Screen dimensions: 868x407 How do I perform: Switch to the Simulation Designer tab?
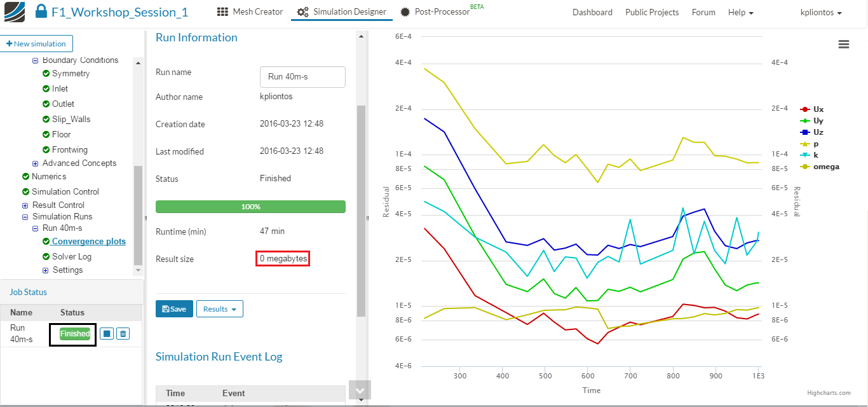(342, 12)
